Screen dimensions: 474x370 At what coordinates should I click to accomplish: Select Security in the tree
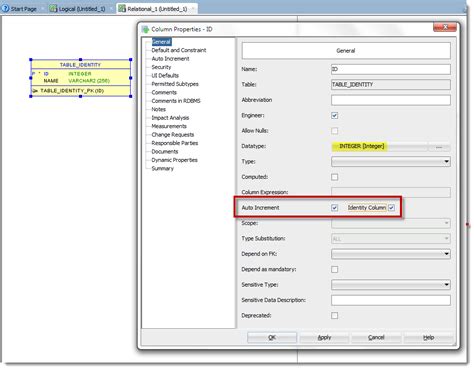161,67
